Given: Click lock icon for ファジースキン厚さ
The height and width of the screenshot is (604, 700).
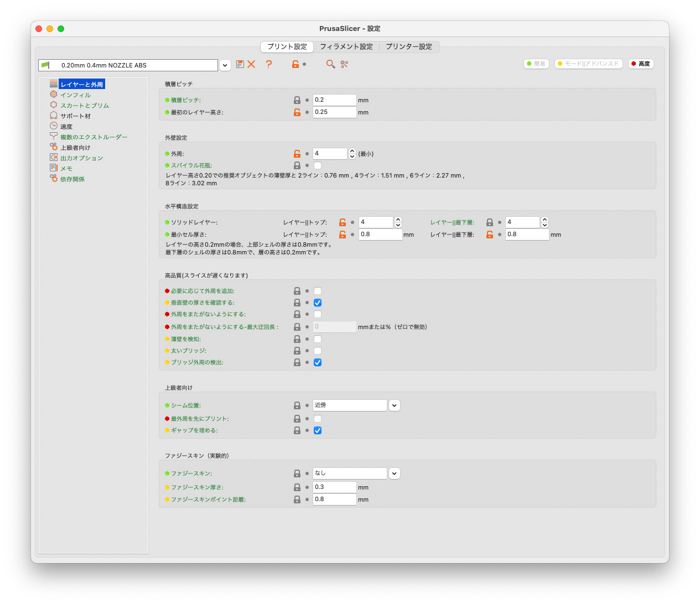Looking at the screenshot, I should pos(297,487).
